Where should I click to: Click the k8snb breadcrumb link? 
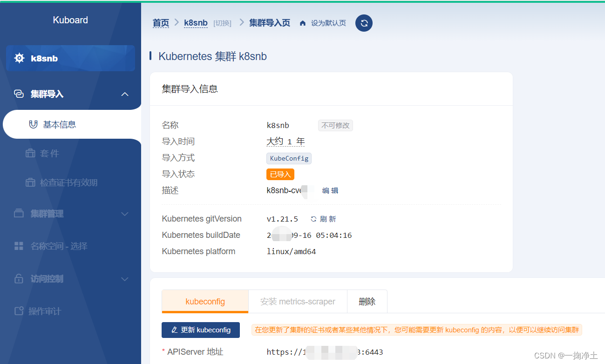pos(196,23)
